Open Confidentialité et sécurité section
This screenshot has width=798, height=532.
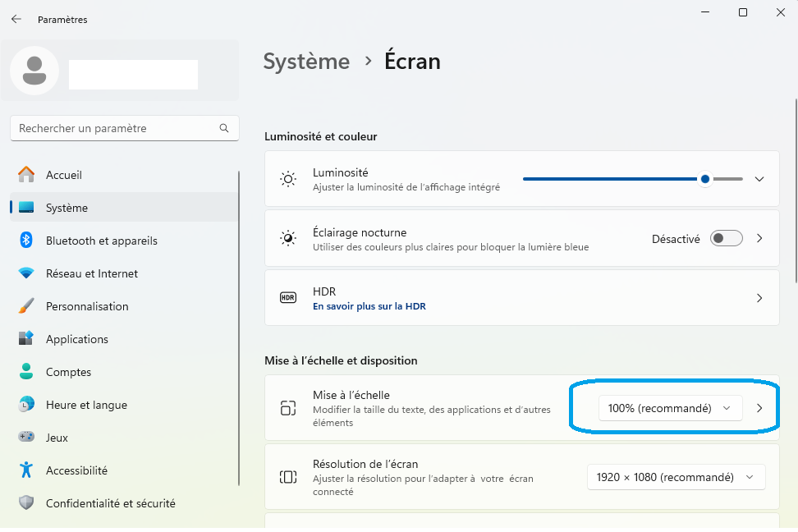click(124, 503)
